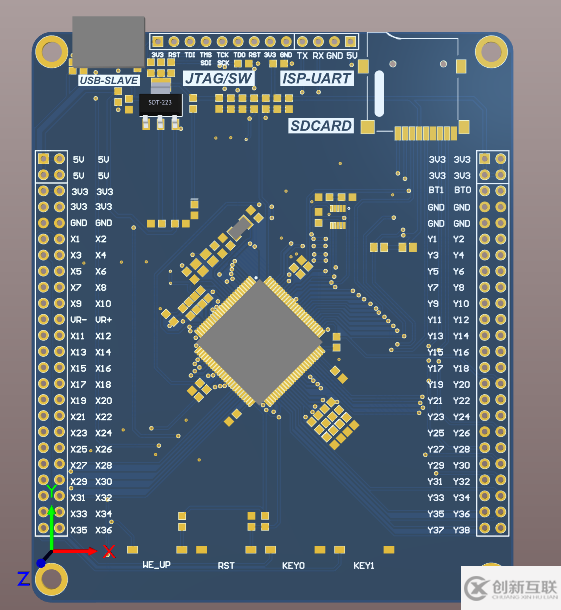Click the X24 pin label
Viewport: 561px width, 610px height.
tap(103, 433)
